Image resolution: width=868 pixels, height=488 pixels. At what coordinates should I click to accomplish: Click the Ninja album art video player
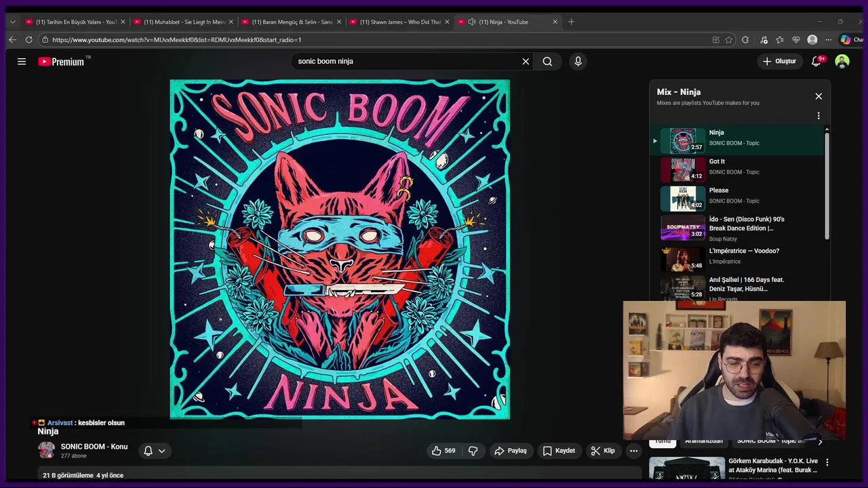pyautogui.click(x=340, y=249)
